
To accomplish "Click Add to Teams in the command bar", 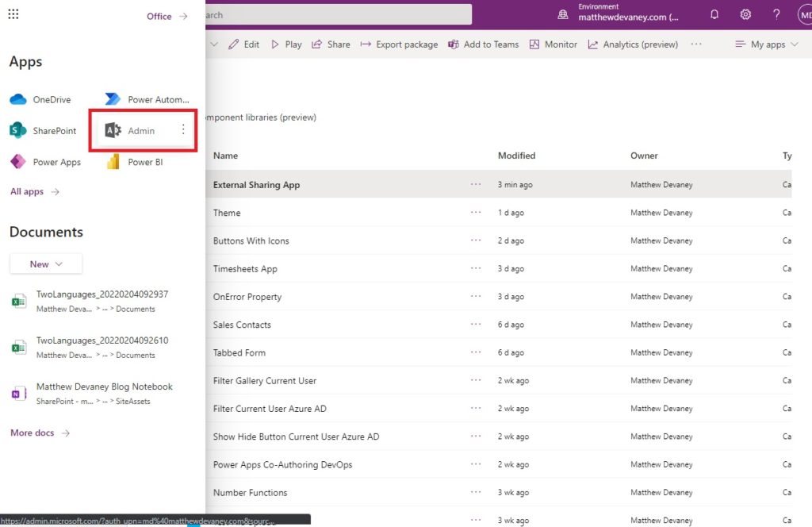I will pyautogui.click(x=483, y=44).
